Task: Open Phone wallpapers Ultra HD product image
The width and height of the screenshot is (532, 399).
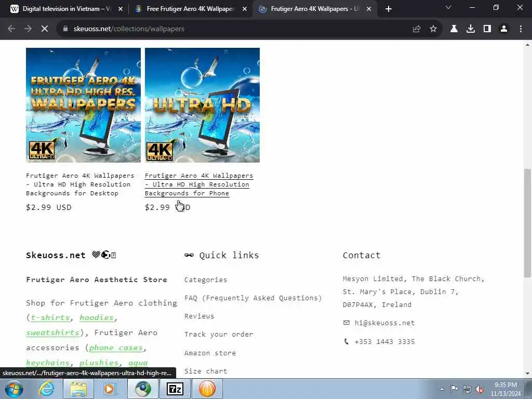Action: coord(202,105)
